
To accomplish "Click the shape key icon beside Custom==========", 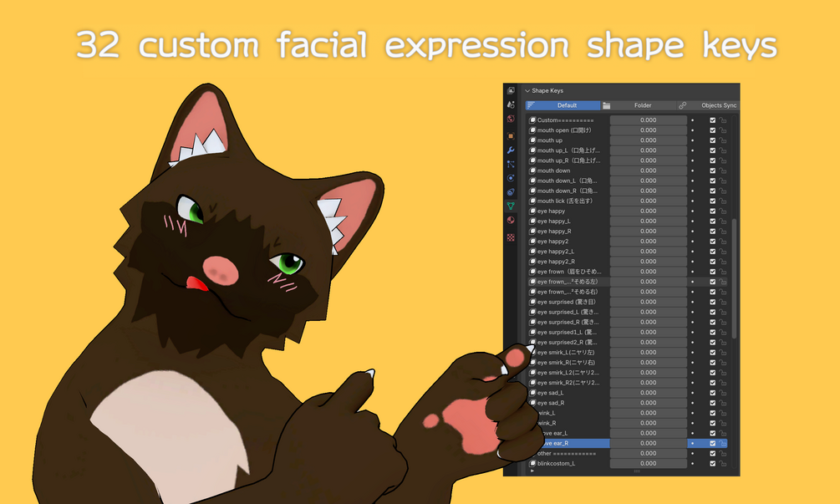I will tap(532, 120).
